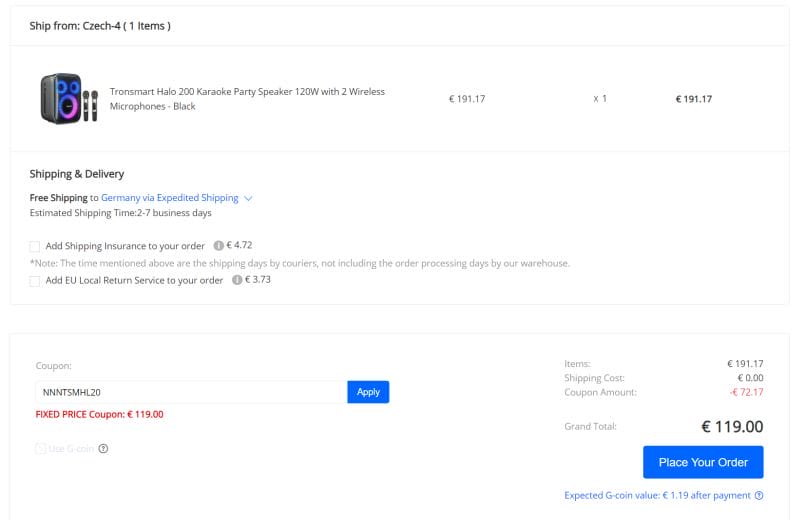Click the Grand Total € 119.00 amount
This screenshot has width=800, height=520.
[x=732, y=427]
